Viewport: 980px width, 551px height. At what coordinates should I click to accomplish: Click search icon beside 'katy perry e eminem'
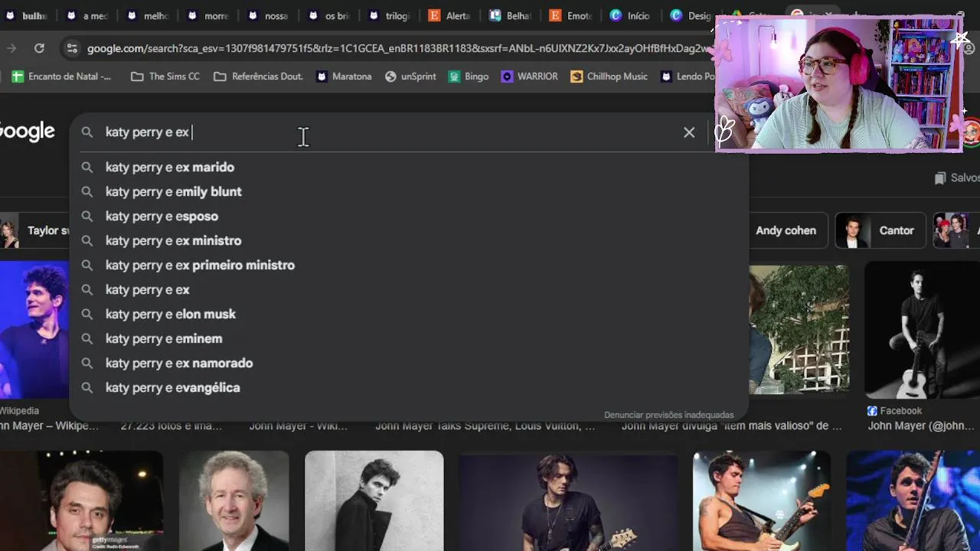coord(87,338)
